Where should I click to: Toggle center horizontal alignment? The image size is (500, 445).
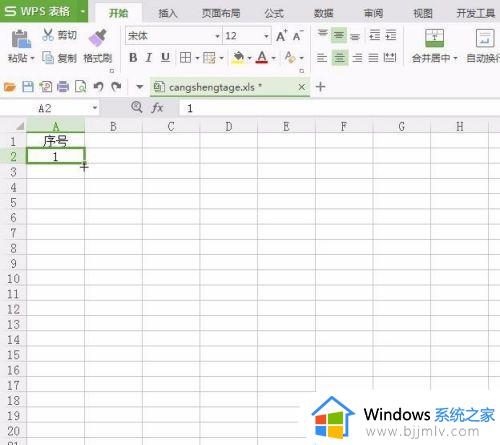339,58
